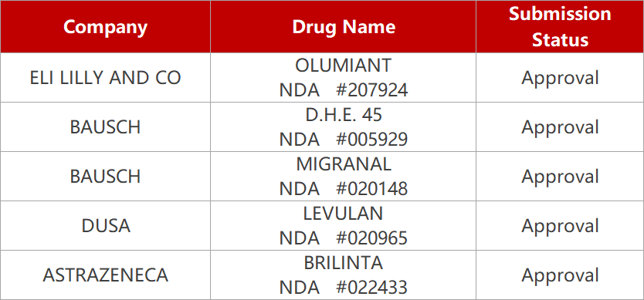Click the NDA #005929 number
Viewport: 644px width, 300px height.
pos(344,140)
